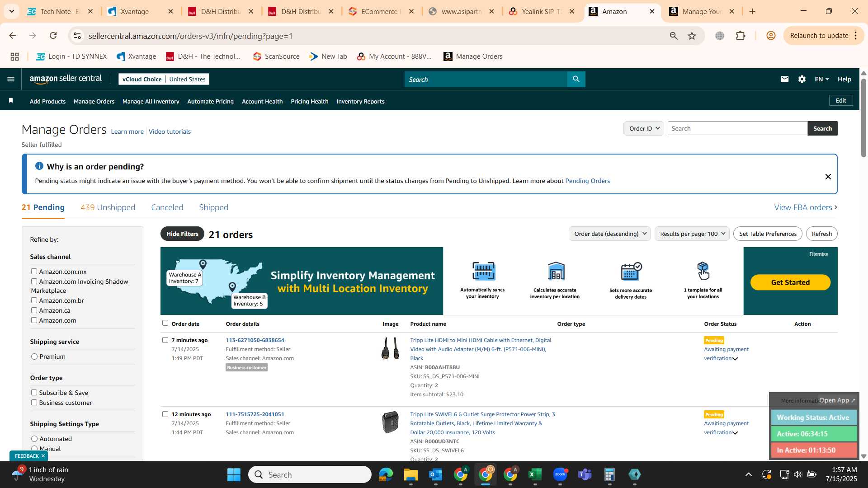Click the Refresh button
The height and width of the screenshot is (488, 868).
[821, 234]
